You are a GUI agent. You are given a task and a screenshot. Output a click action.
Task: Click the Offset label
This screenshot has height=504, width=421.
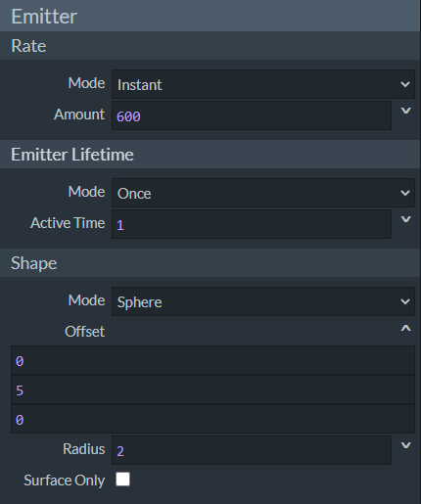pyautogui.click(x=85, y=332)
